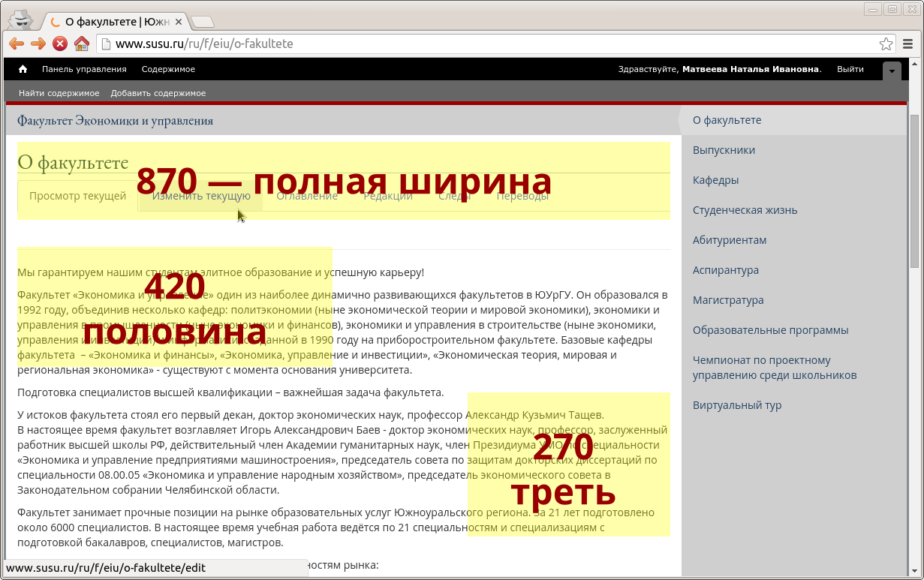Open Выпускники in the sidebar
The image size is (924, 580).
pyautogui.click(x=724, y=150)
